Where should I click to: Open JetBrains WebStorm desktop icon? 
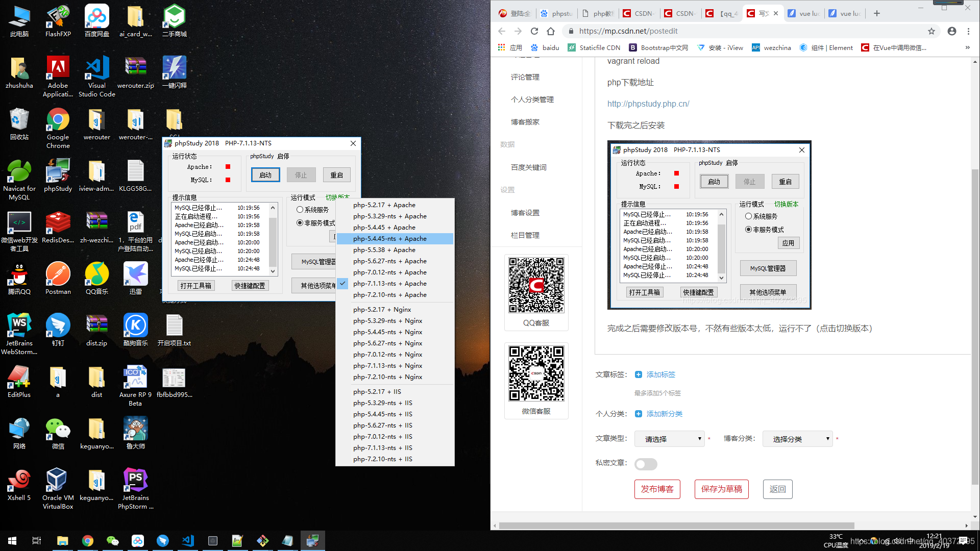point(19,327)
